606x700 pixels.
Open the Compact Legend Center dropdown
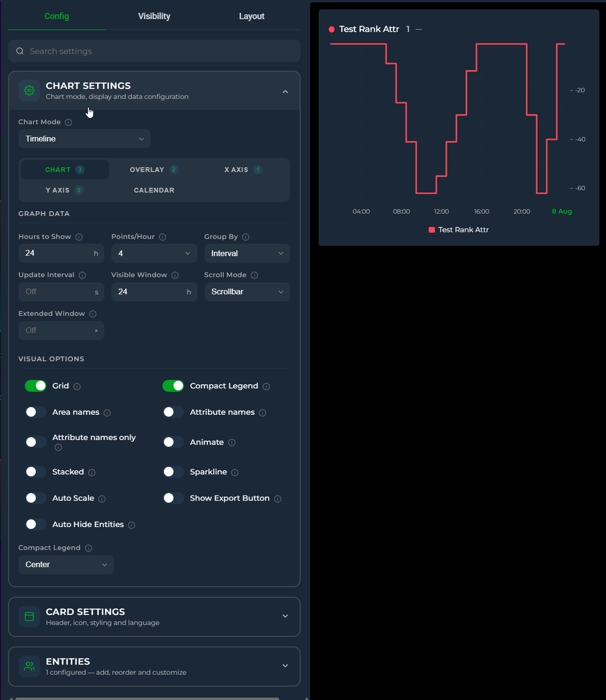click(66, 565)
